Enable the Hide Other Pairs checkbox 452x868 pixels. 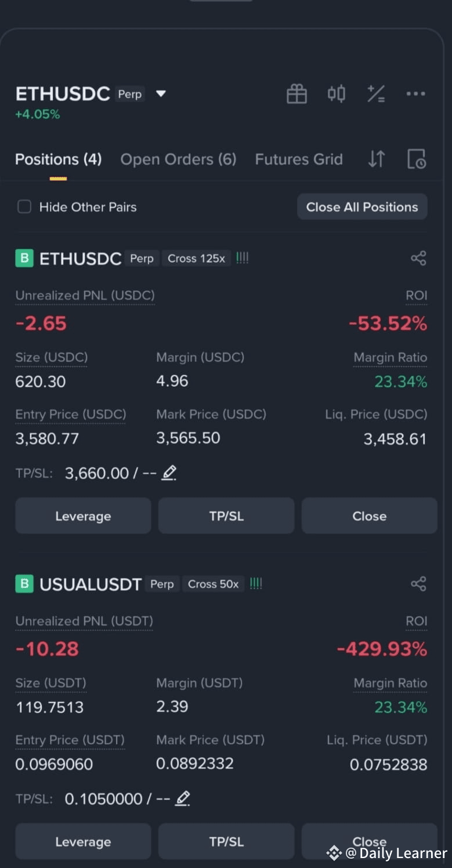tap(24, 207)
